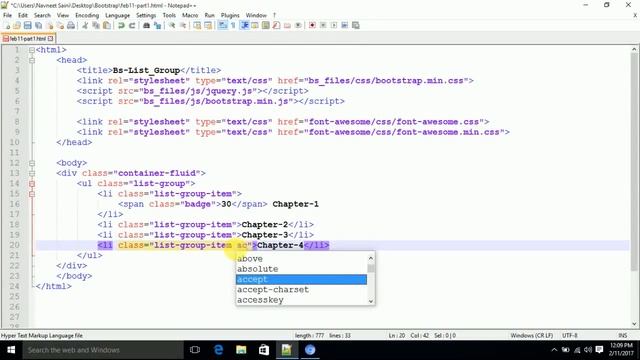The image size is (640, 360).
Task: Open the Settings menu
Action: point(146,15)
